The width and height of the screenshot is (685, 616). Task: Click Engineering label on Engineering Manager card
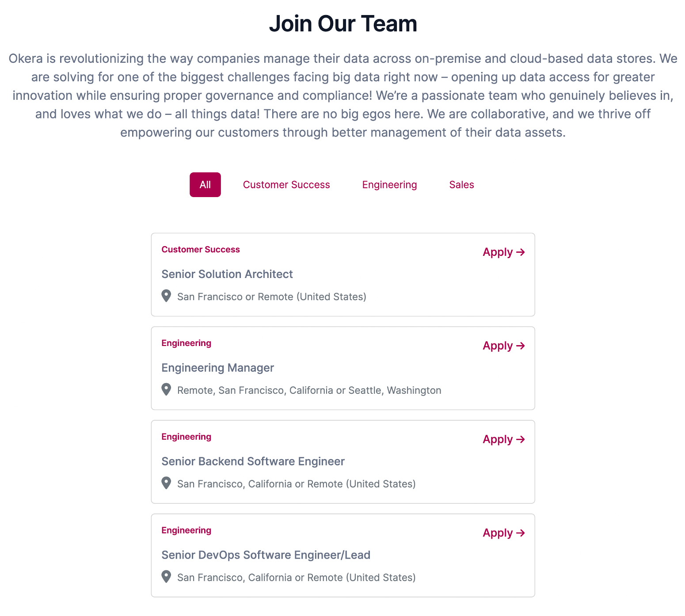coord(186,343)
